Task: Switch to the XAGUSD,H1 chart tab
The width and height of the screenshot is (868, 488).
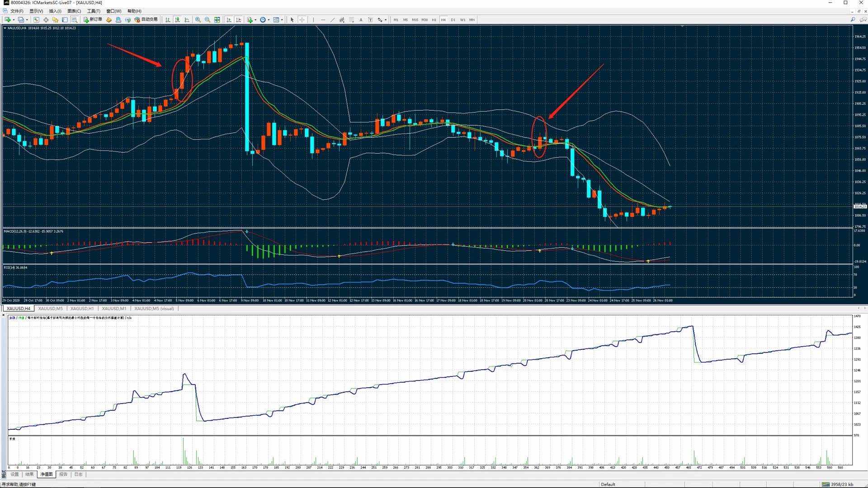Action: (82, 309)
